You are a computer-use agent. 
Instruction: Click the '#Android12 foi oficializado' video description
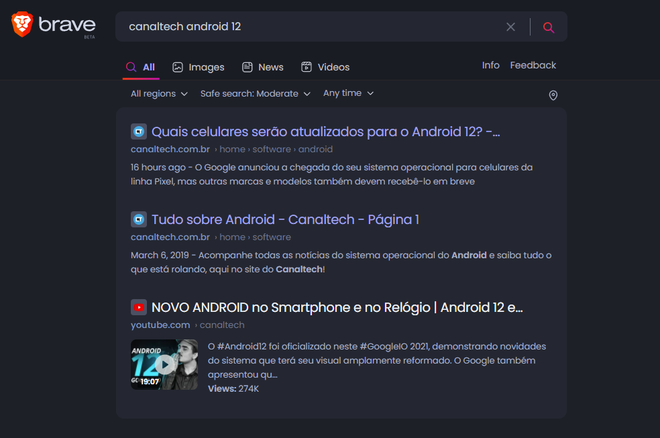click(x=377, y=361)
